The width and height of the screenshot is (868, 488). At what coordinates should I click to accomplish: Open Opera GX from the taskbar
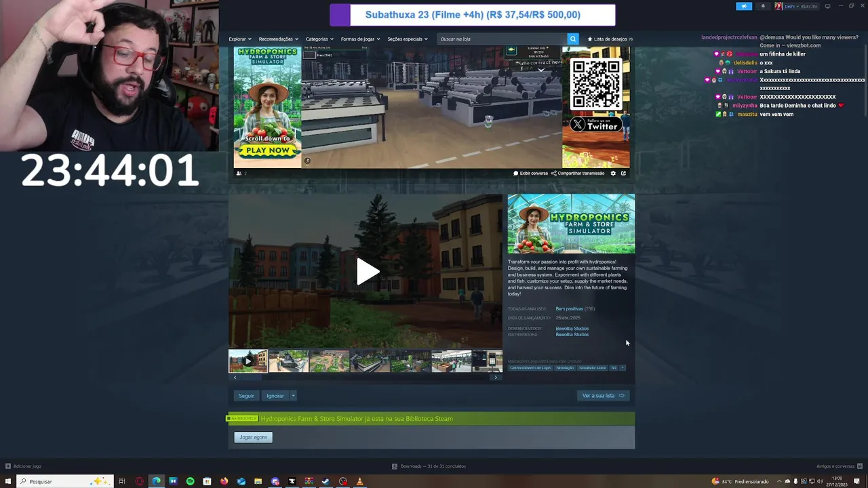tap(140, 481)
